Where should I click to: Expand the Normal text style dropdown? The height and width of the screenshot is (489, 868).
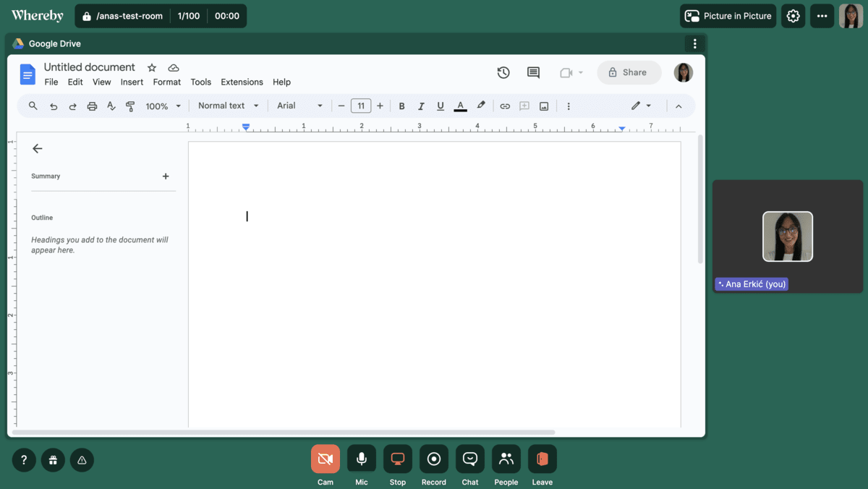tap(227, 106)
